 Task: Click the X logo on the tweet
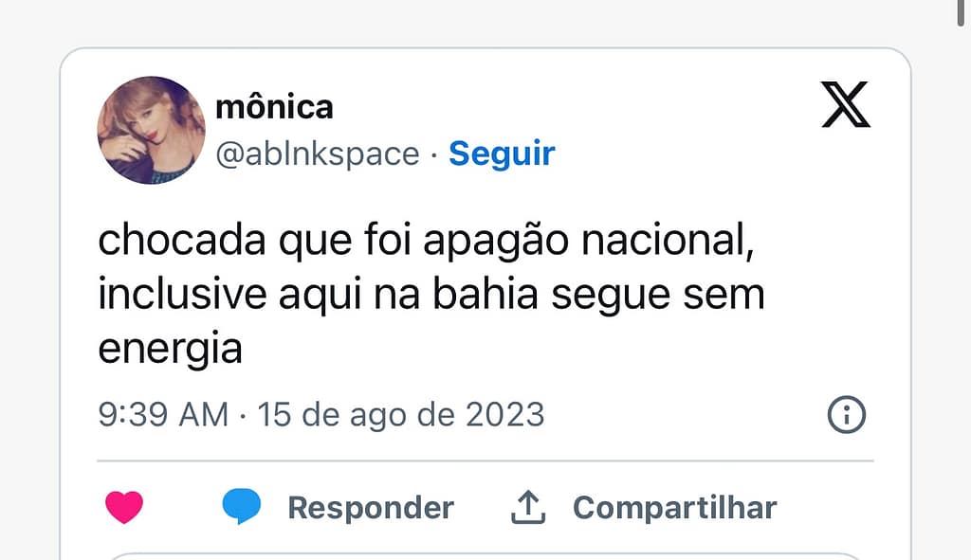click(x=845, y=104)
